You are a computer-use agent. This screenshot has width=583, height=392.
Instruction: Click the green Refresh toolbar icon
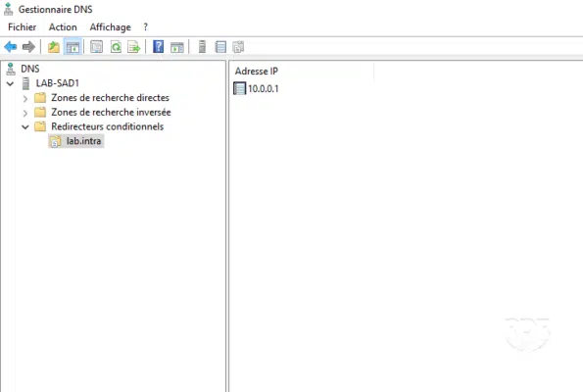click(116, 47)
